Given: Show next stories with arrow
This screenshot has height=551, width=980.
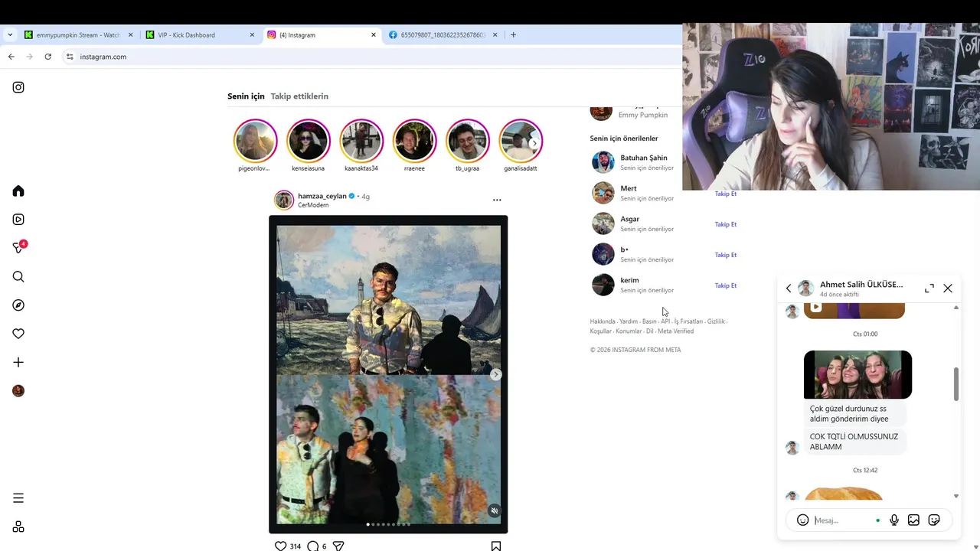Looking at the screenshot, I should pyautogui.click(x=534, y=143).
